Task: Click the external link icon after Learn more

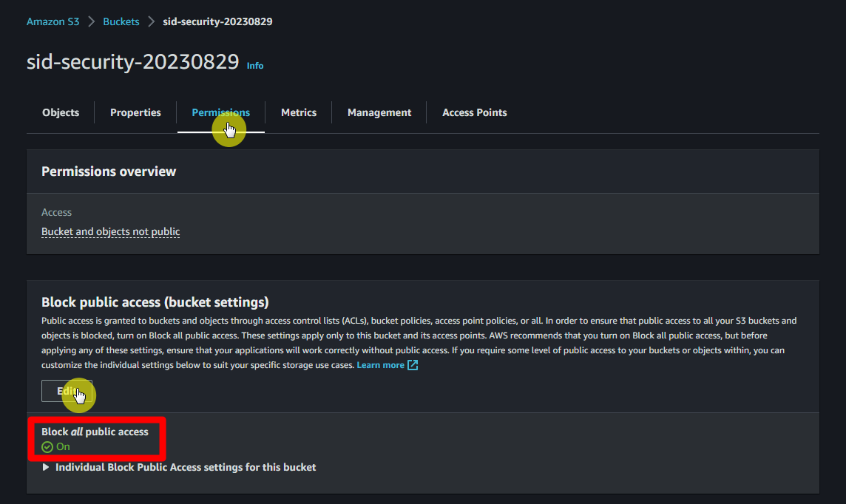Action: pyautogui.click(x=413, y=365)
